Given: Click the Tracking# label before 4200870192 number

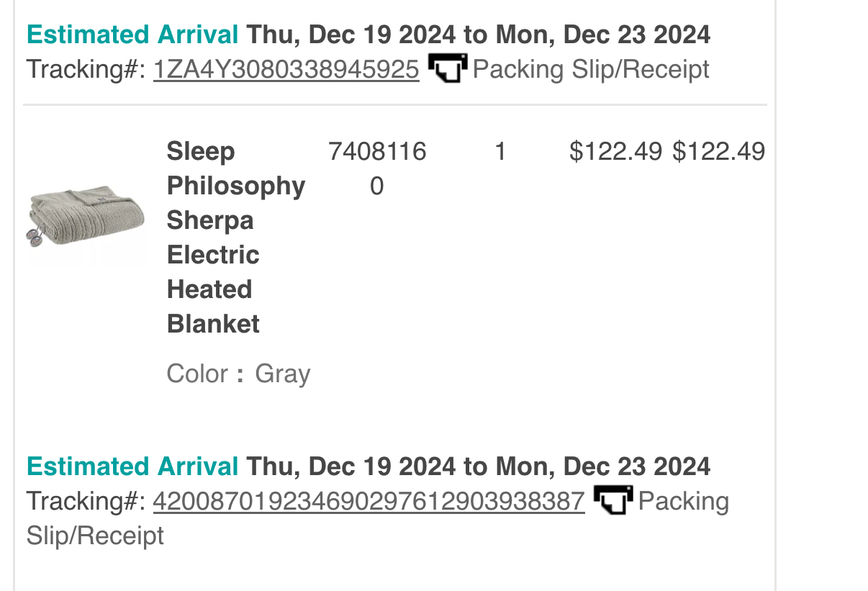Looking at the screenshot, I should [86, 501].
